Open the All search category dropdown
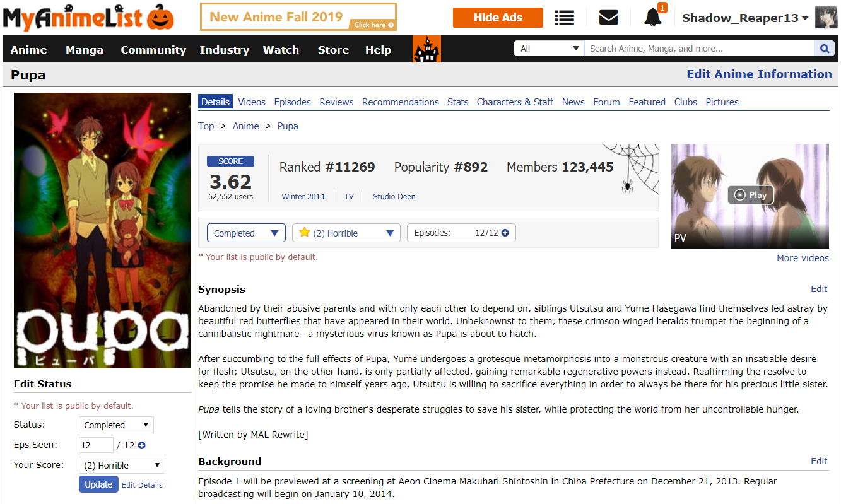This screenshot has height=504, width=841. point(548,49)
